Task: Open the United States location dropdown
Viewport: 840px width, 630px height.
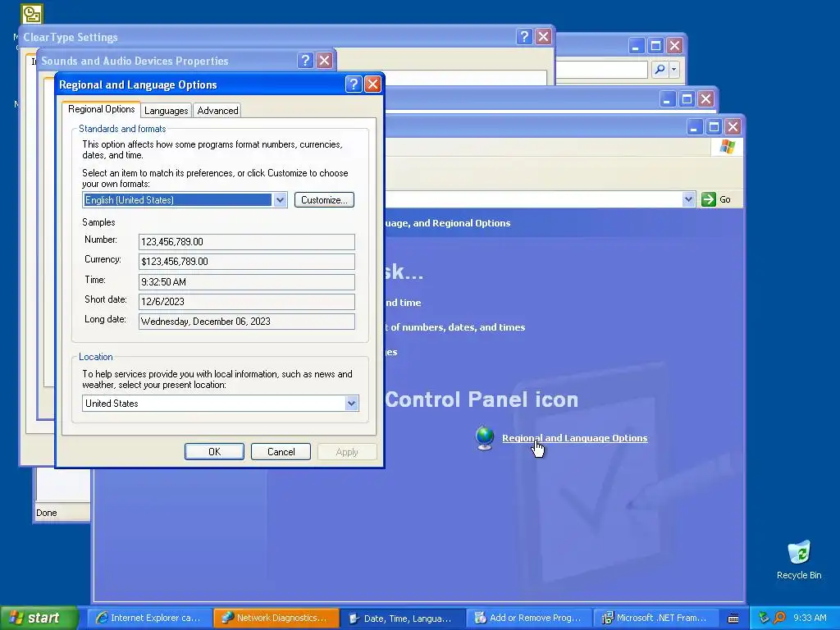Action: coord(351,404)
